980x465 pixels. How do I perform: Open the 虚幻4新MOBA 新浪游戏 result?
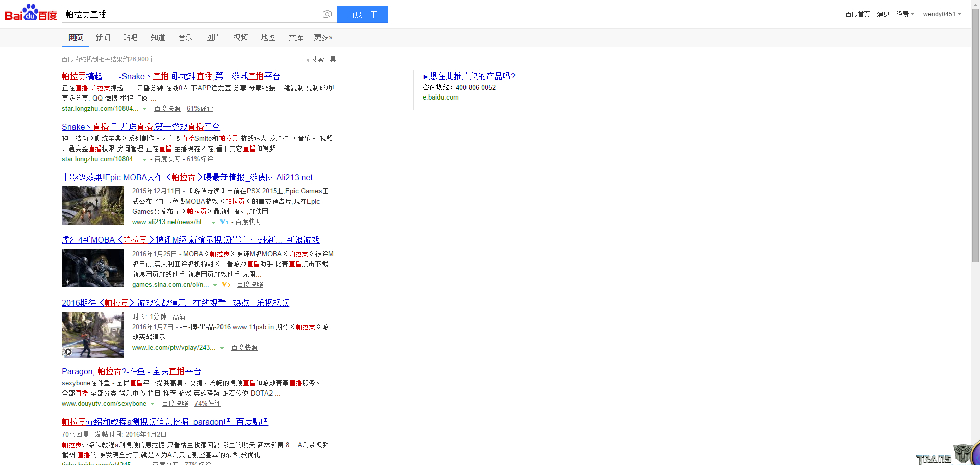click(x=190, y=240)
